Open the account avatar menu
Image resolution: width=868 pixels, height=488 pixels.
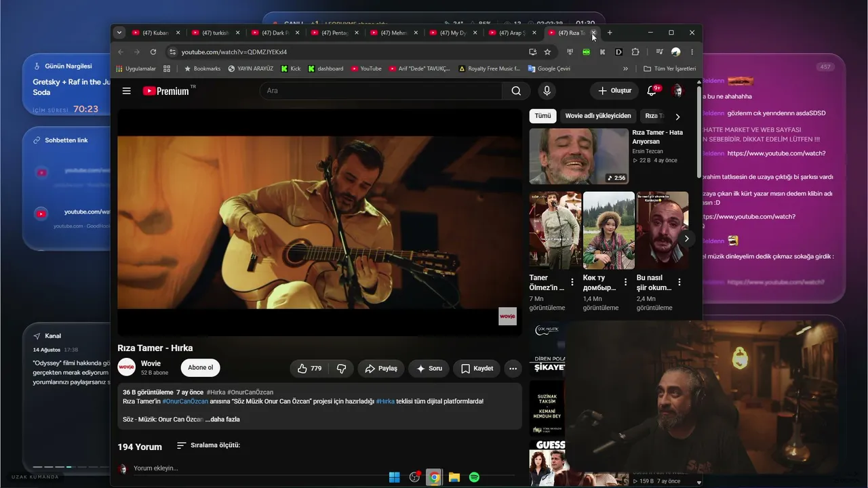(x=677, y=91)
